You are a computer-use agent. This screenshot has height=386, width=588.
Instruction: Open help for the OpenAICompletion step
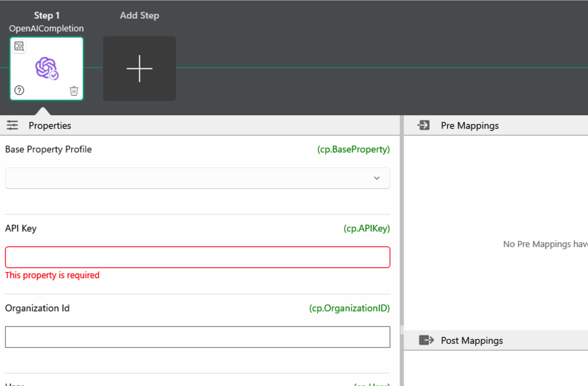19,91
